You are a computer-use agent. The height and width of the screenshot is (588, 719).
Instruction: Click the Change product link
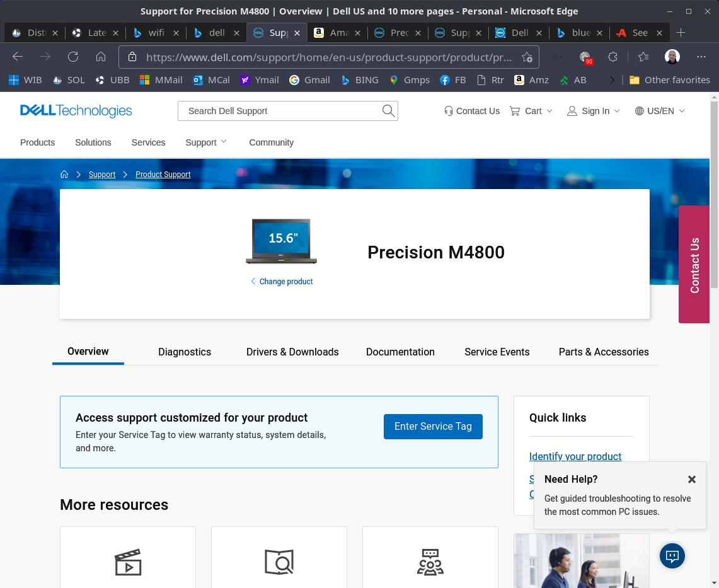[x=285, y=282]
